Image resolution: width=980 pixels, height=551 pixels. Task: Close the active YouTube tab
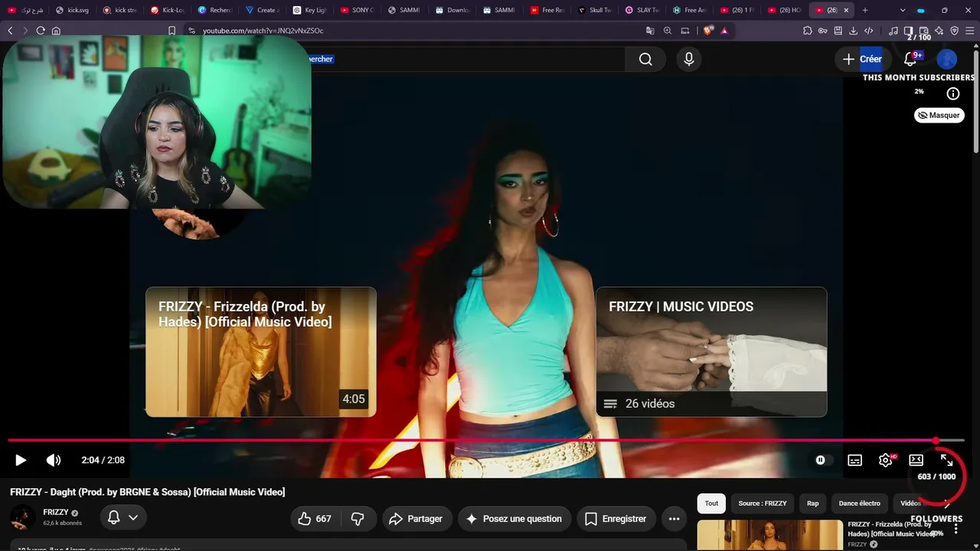[x=846, y=10]
